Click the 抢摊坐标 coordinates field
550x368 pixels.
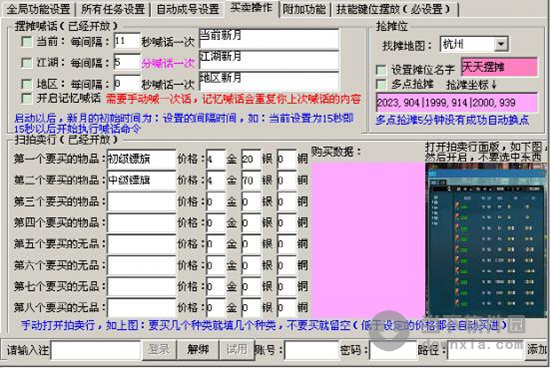pos(457,102)
